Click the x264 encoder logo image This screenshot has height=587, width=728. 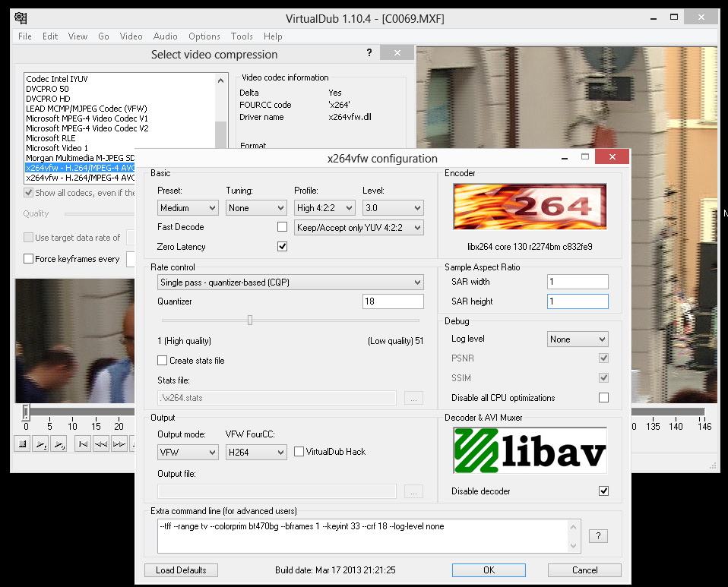530,207
